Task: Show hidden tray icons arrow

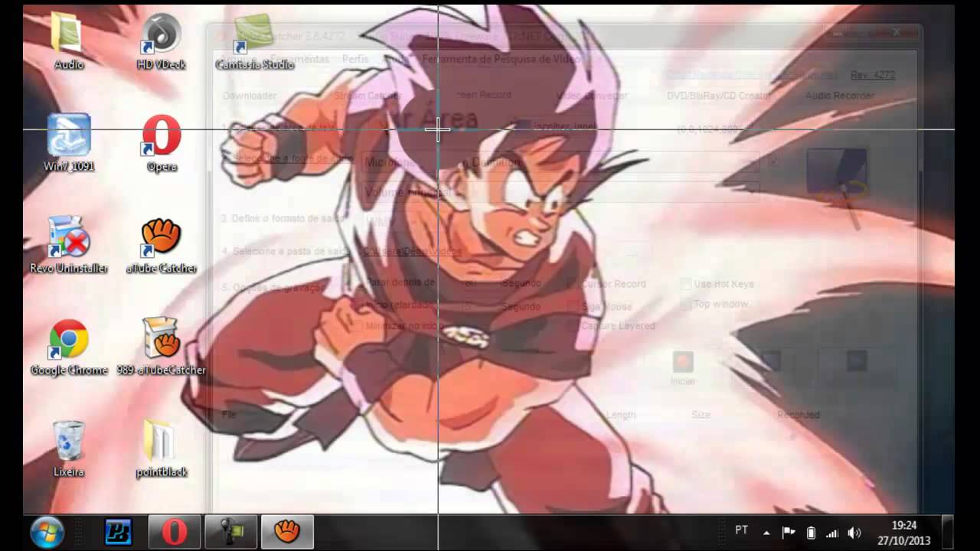Action: pyautogui.click(x=766, y=533)
